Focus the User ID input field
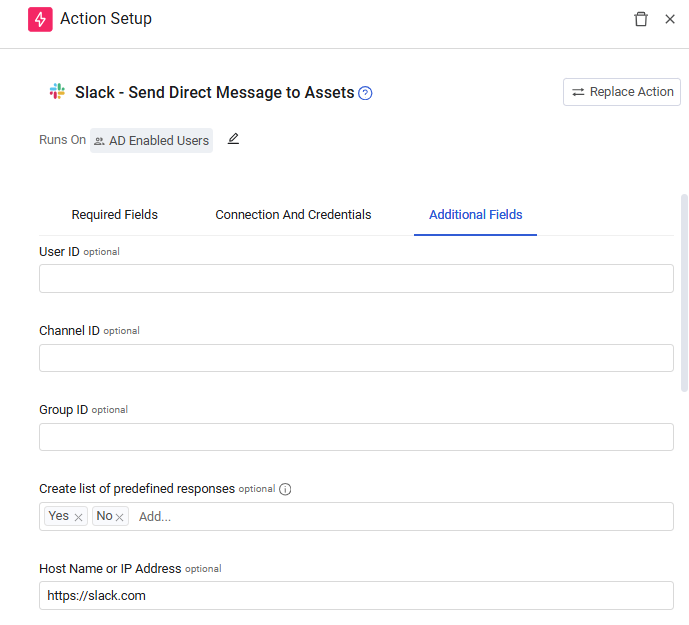This screenshot has height=625, width=689. (x=356, y=279)
